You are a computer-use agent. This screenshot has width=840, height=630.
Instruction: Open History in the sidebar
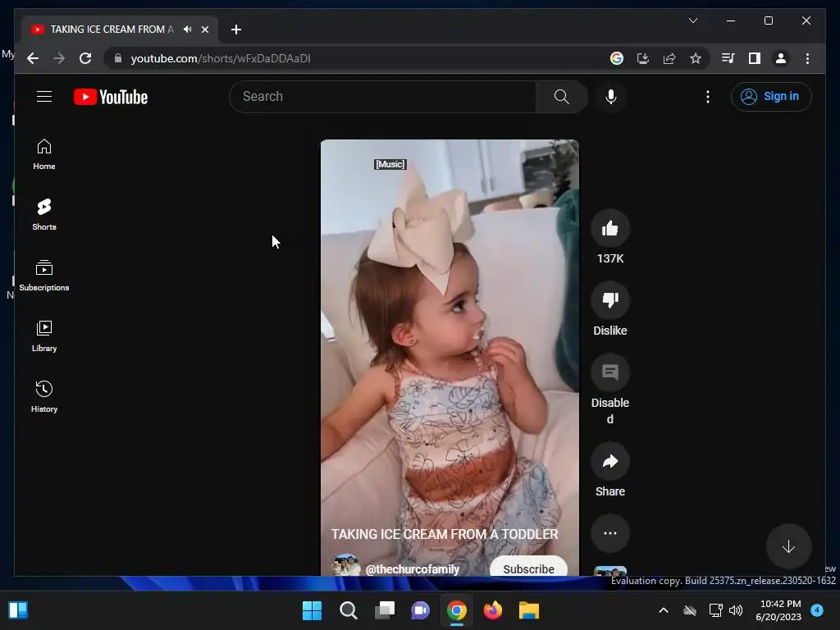[x=44, y=397]
